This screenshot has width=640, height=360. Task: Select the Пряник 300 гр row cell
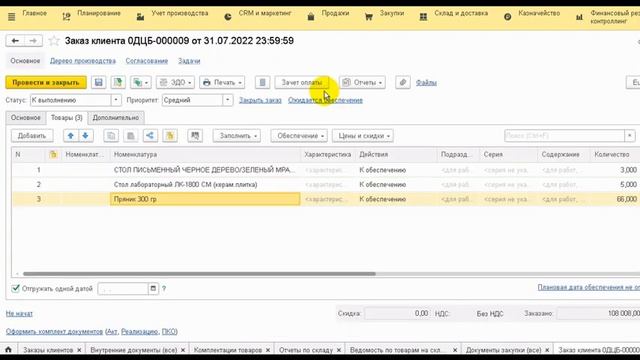tap(205, 199)
